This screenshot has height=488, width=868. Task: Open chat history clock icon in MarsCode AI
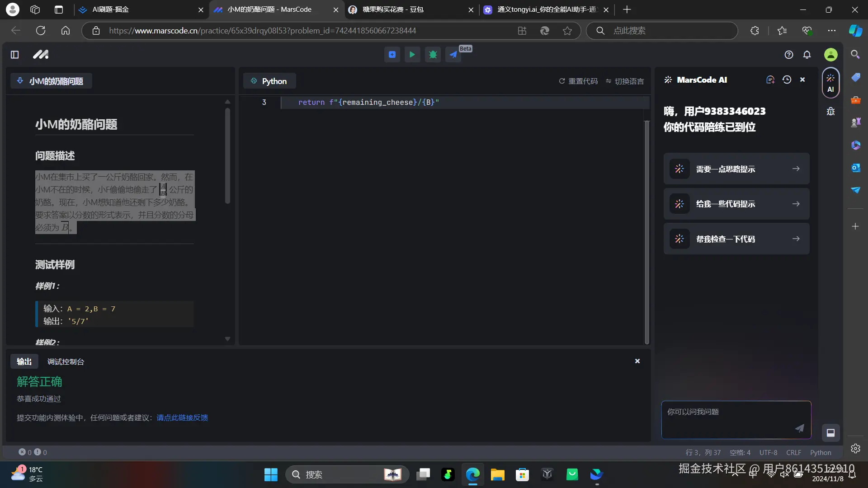pyautogui.click(x=787, y=80)
